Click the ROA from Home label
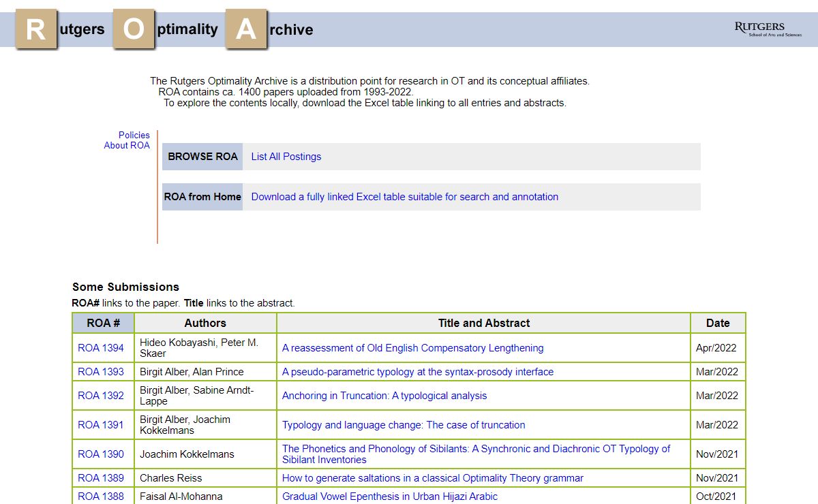The height and width of the screenshot is (504, 818). click(x=202, y=197)
